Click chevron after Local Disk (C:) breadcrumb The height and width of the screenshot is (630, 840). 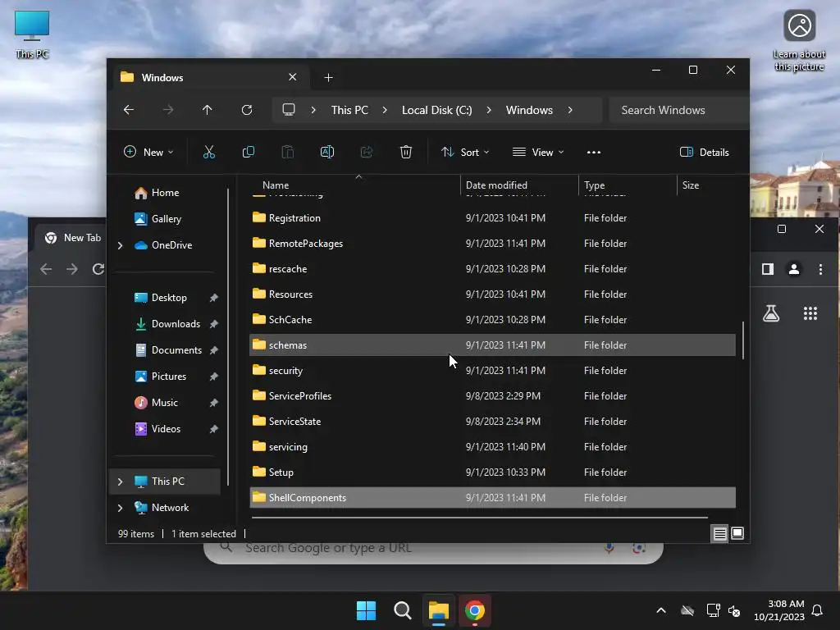point(489,110)
